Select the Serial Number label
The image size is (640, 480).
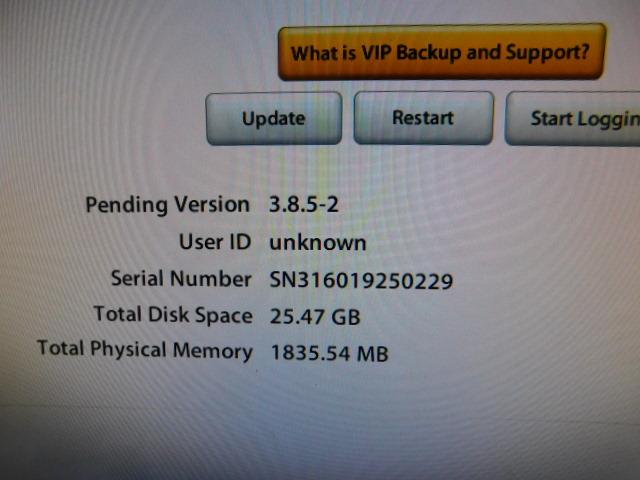coord(181,278)
